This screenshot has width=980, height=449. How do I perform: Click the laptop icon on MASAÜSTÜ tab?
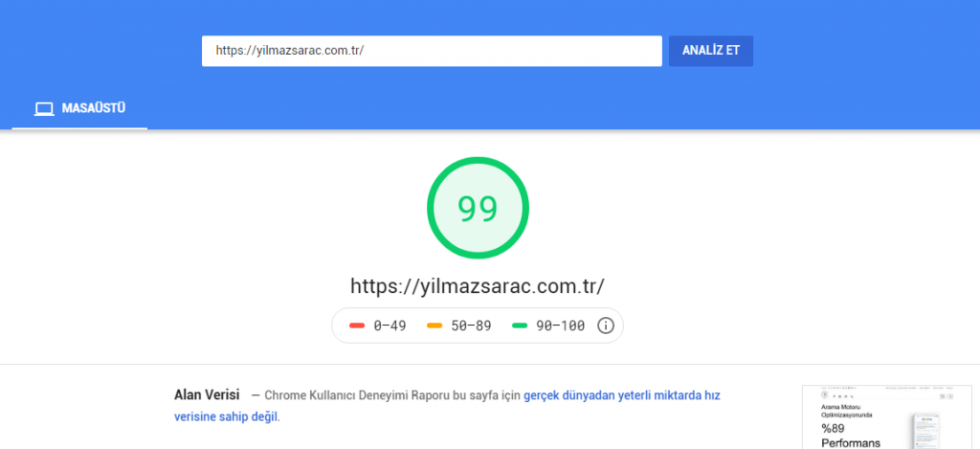44,109
